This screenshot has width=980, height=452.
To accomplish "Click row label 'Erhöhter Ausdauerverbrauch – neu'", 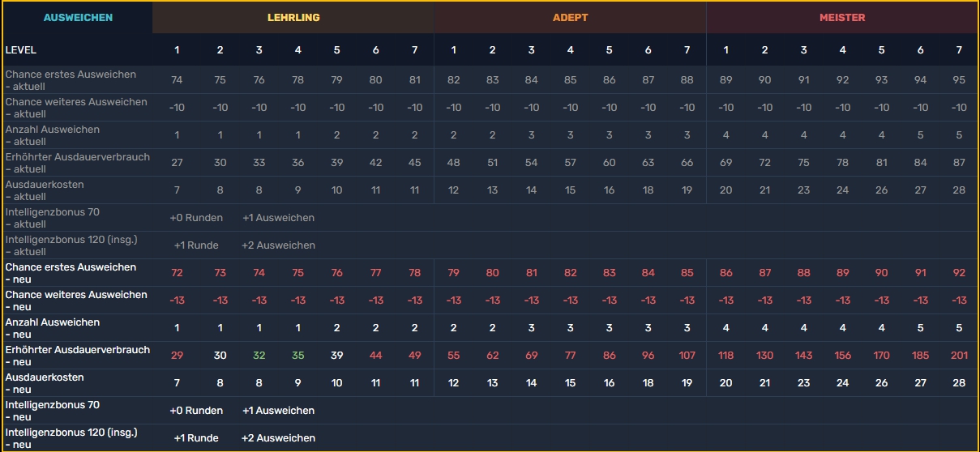I will pos(78,356).
